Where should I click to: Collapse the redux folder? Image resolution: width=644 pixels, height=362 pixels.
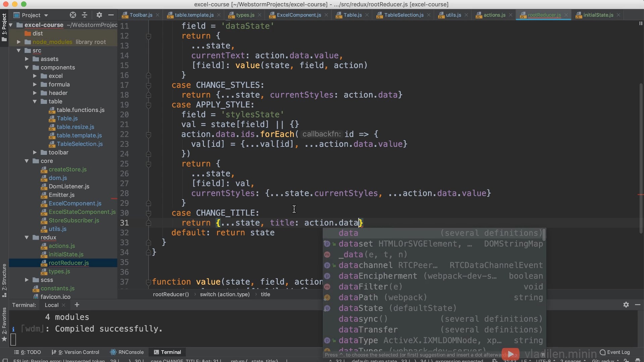click(x=27, y=237)
